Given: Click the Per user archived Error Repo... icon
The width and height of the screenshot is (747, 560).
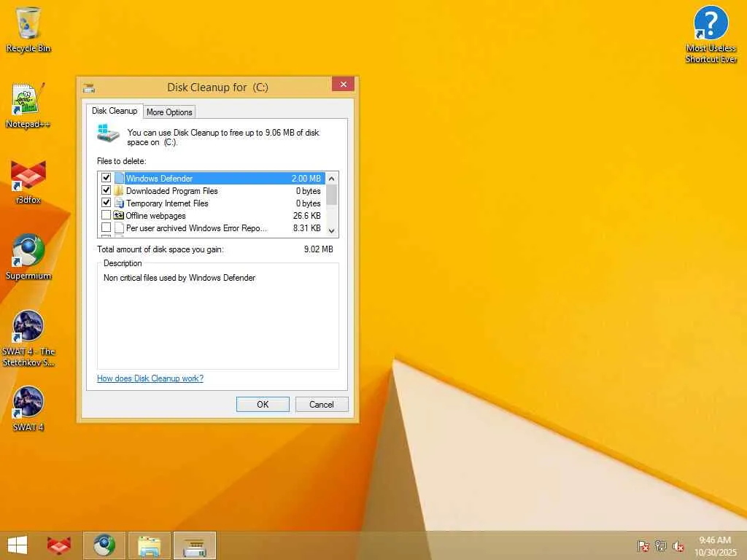Looking at the screenshot, I should pos(119,227).
